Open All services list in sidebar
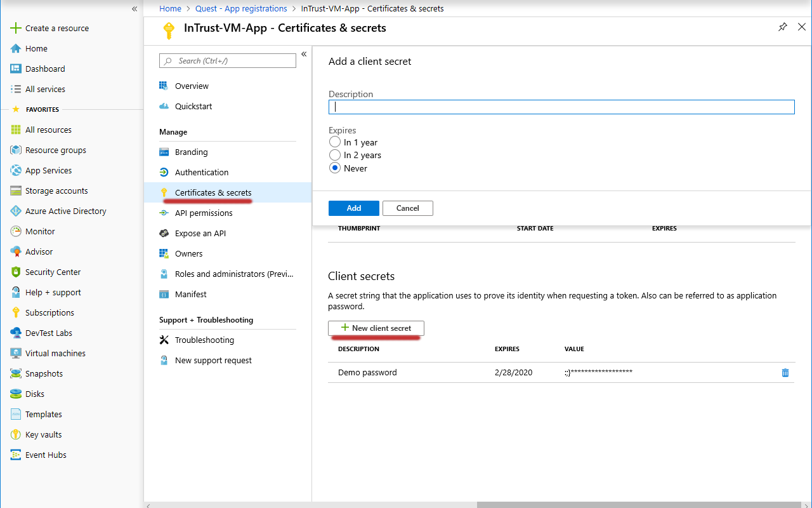The height and width of the screenshot is (508, 812). 45,89
